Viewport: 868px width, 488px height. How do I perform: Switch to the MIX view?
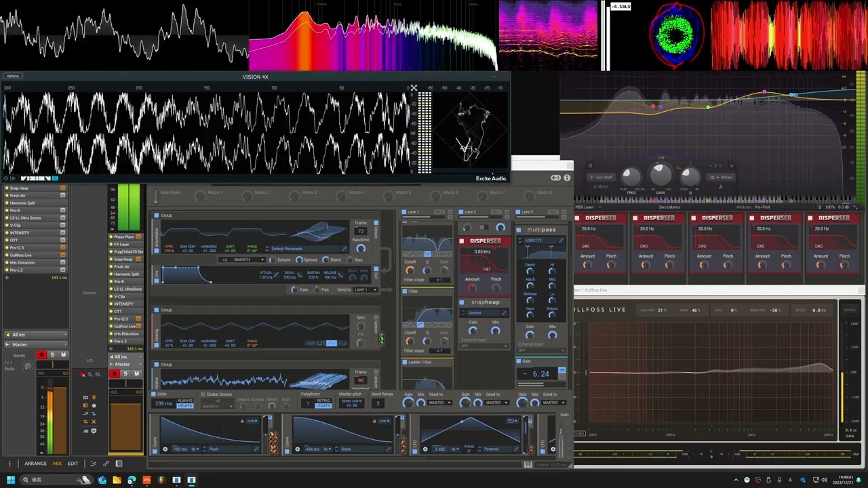[x=57, y=464]
